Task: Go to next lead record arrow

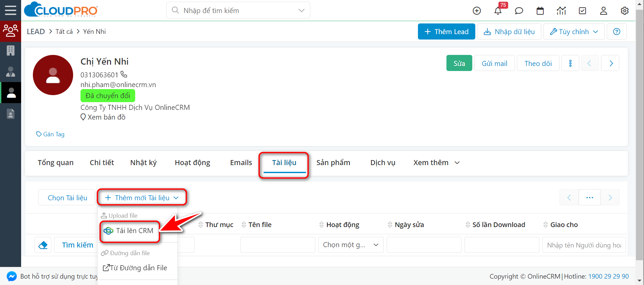Action: 610,63
